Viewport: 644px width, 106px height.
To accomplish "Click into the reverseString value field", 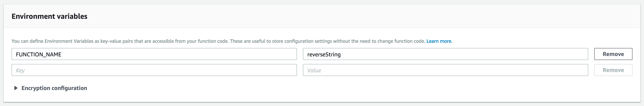I will point(445,54).
